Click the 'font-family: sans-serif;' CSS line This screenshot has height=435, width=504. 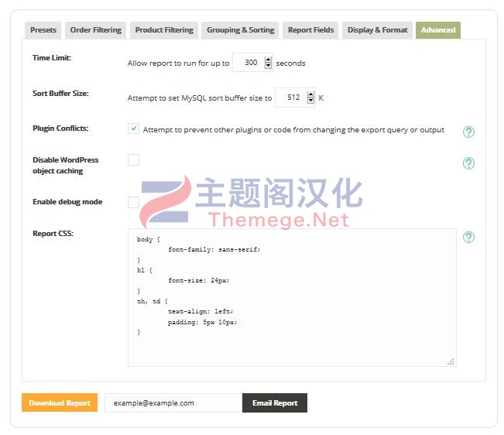pos(214,249)
